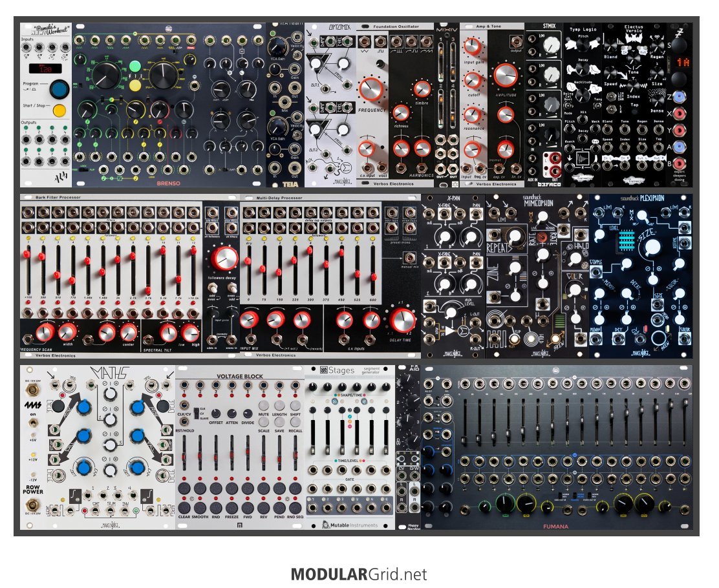Click the 600 tap slider on Multi-Delay Processor
Image resolution: width=719 pixels, height=588 pixels.
tap(374, 269)
